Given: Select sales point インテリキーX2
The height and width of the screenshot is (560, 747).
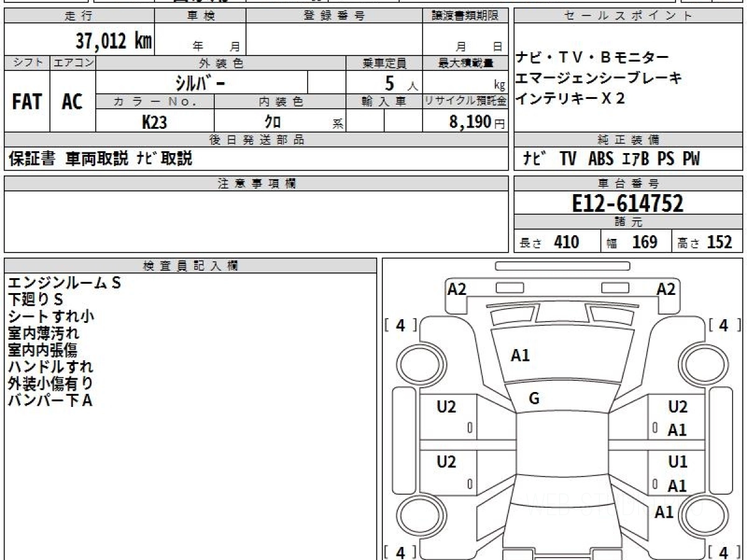Looking at the screenshot, I should pos(570,98).
